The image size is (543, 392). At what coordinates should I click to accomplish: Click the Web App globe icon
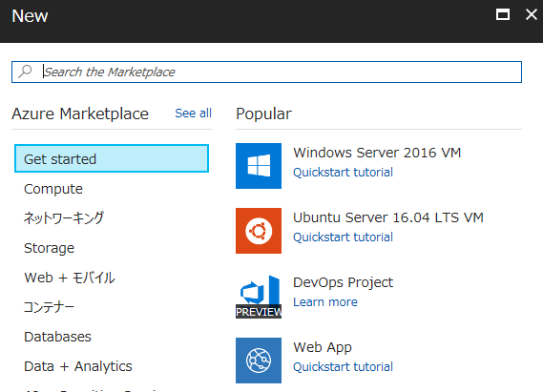[259, 361]
